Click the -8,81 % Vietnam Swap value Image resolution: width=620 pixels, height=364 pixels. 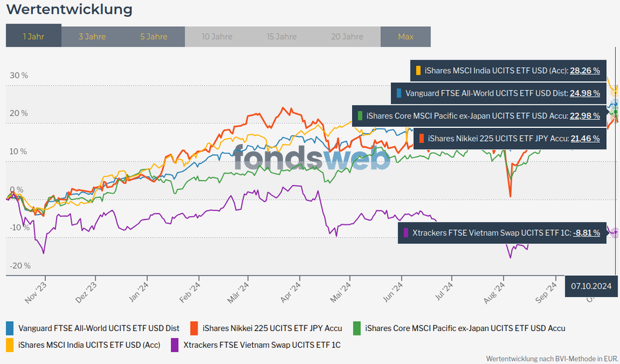(x=586, y=232)
